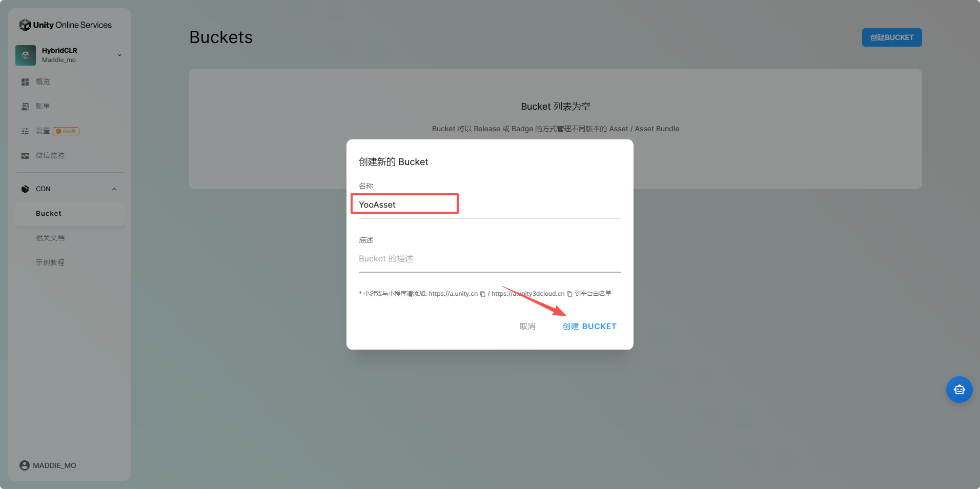Viewport: 980px width, 489px height.
Task: Copy the a.unity3dcloud.cn URL icon
Action: 569,294
